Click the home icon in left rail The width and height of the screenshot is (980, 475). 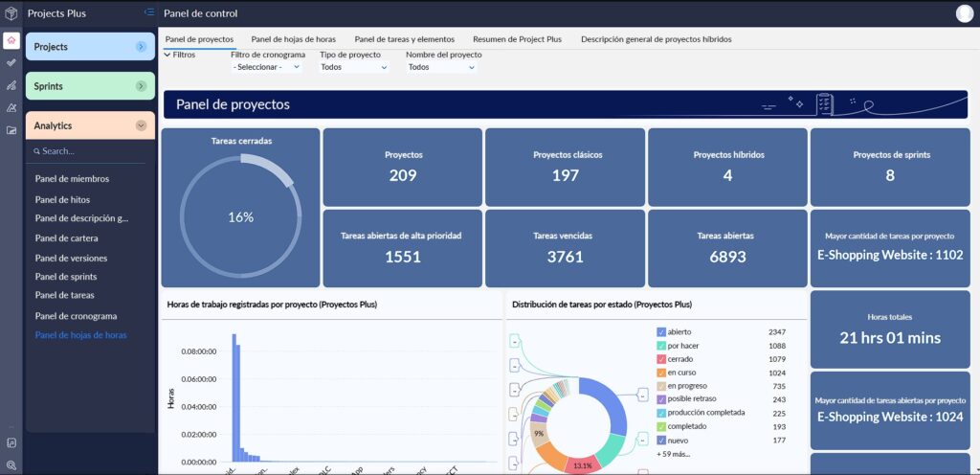click(x=11, y=39)
